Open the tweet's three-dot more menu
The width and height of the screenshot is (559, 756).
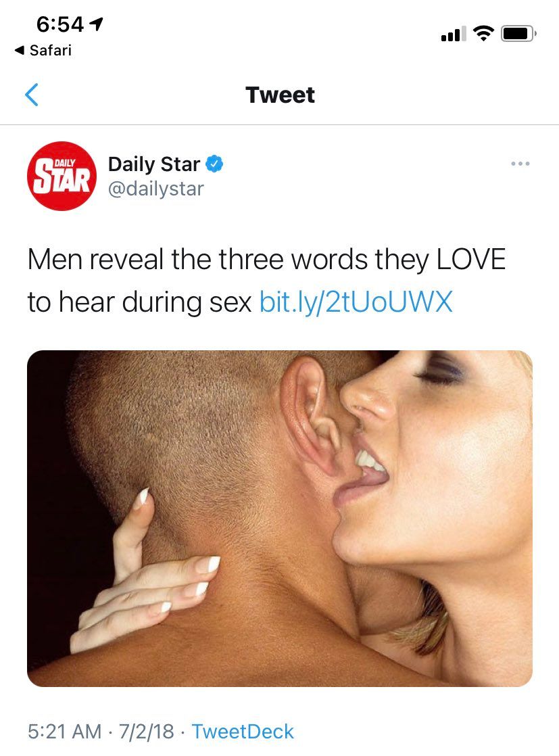(520, 164)
